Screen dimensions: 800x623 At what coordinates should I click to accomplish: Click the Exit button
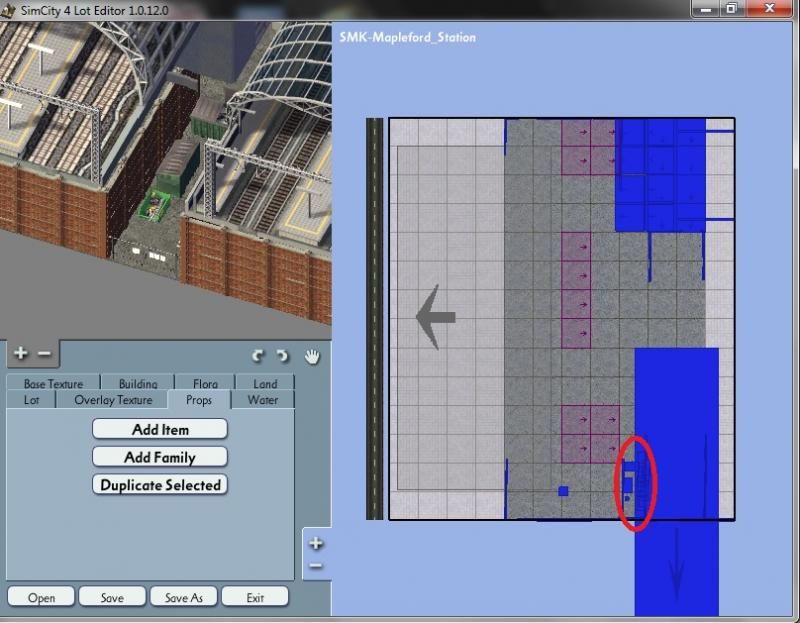(255, 597)
